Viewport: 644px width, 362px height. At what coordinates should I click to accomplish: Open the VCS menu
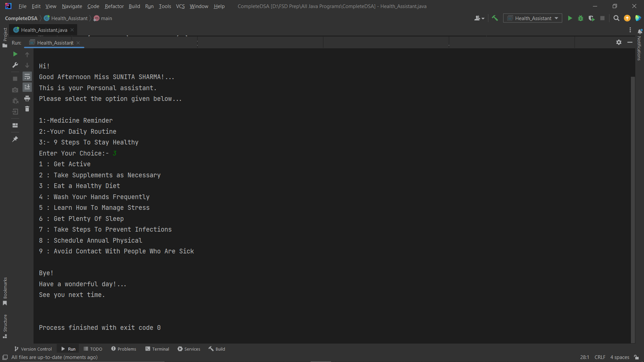point(180,6)
